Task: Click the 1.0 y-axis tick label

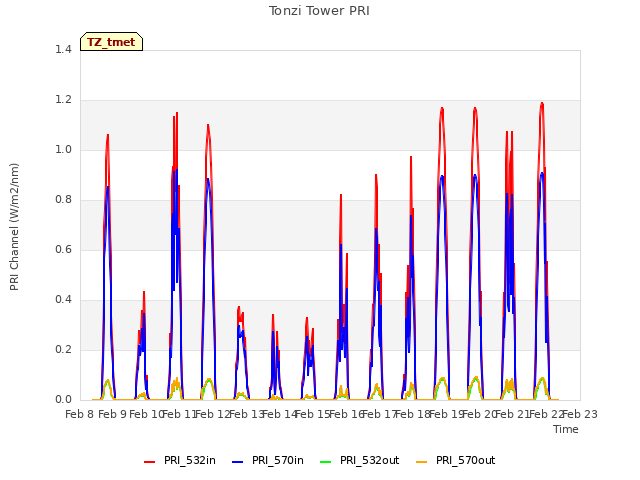Action: pyautogui.click(x=63, y=149)
